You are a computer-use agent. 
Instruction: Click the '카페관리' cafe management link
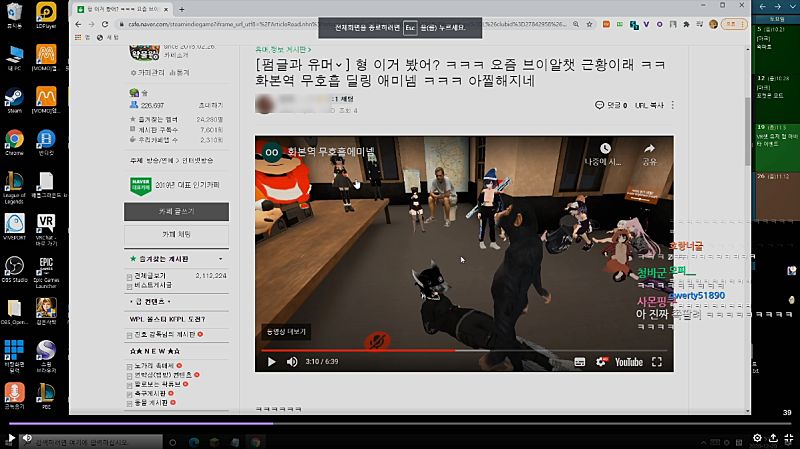(x=148, y=73)
